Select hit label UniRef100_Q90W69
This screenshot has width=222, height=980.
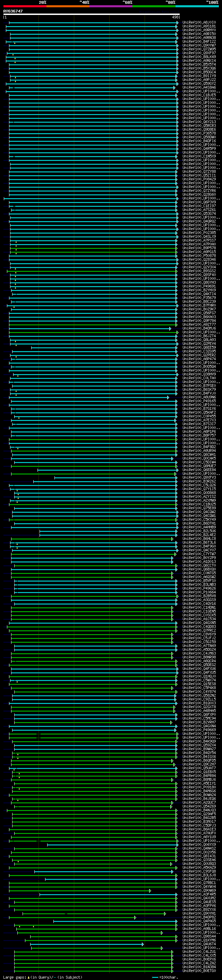pyautogui.click(x=199, y=890)
